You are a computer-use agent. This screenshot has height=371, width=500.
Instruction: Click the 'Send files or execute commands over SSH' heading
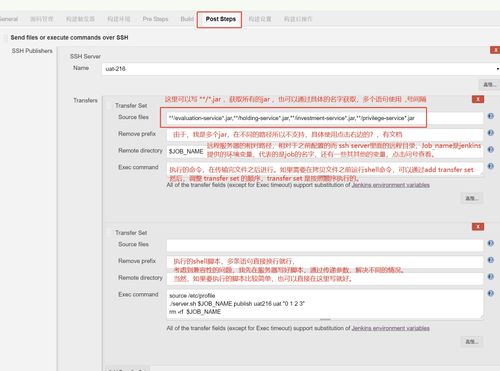(69, 37)
